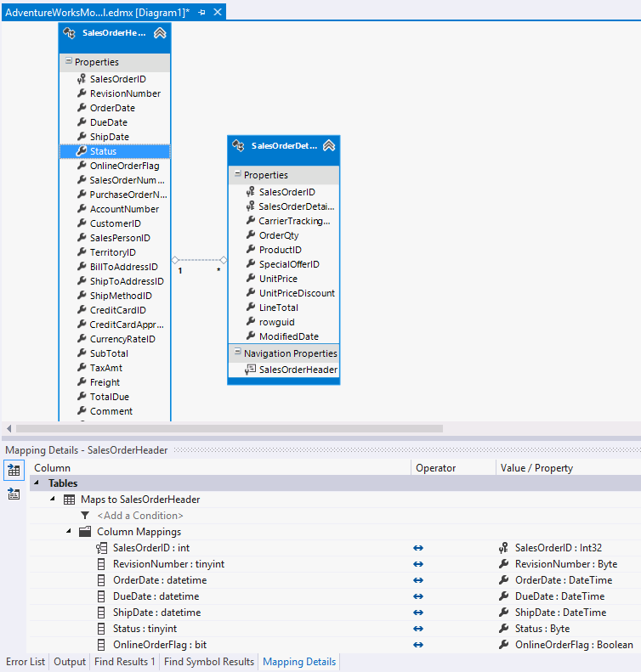Collapse the SalesOrderHeader entity with chevron icon

(160, 33)
